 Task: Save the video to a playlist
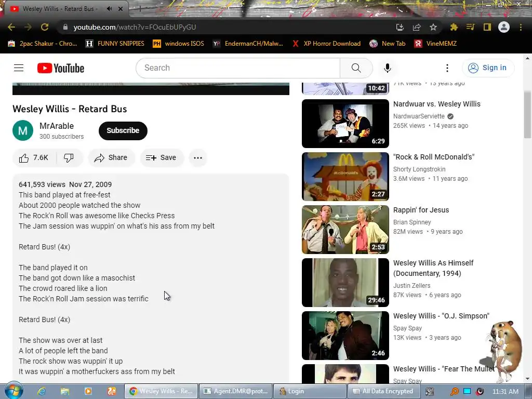(x=161, y=158)
